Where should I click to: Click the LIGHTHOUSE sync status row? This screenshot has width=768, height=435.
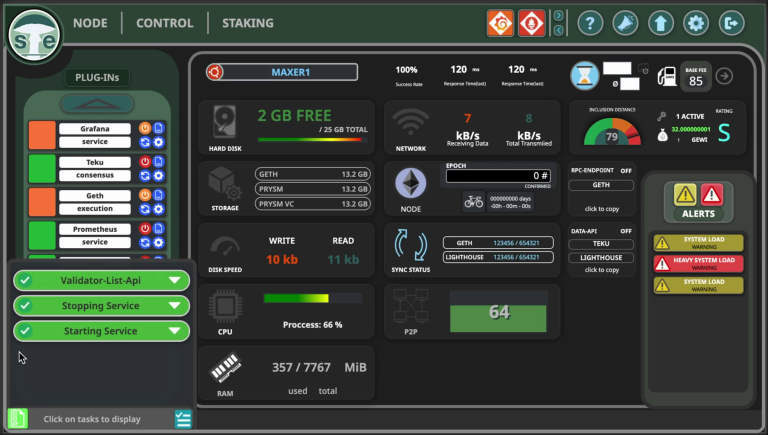[x=498, y=257]
